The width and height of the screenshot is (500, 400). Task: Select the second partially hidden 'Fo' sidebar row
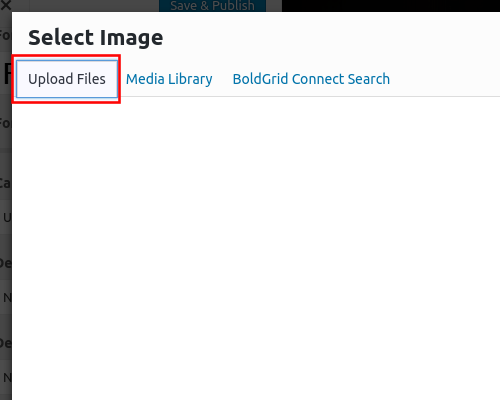pyautogui.click(x=6, y=123)
